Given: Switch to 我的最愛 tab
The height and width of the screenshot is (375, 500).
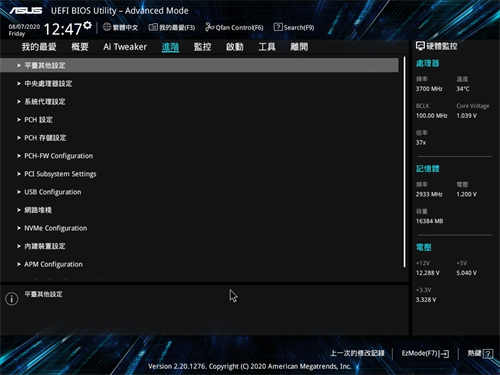Looking at the screenshot, I should [x=39, y=47].
